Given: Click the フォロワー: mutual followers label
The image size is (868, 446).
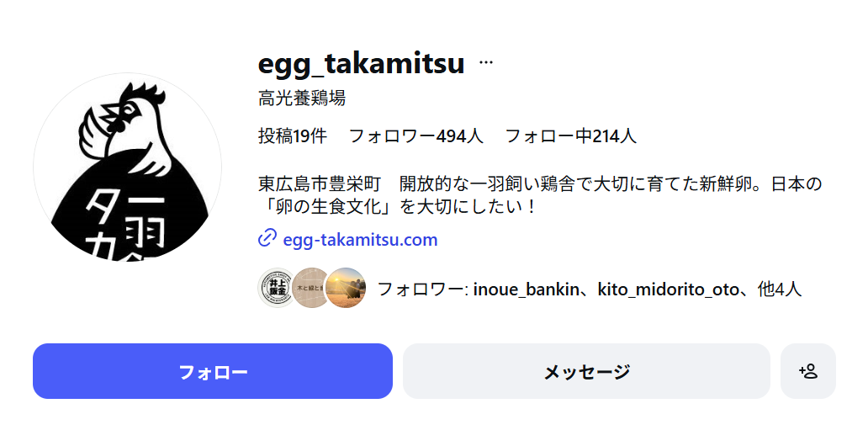Looking at the screenshot, I should coord(422,289).
